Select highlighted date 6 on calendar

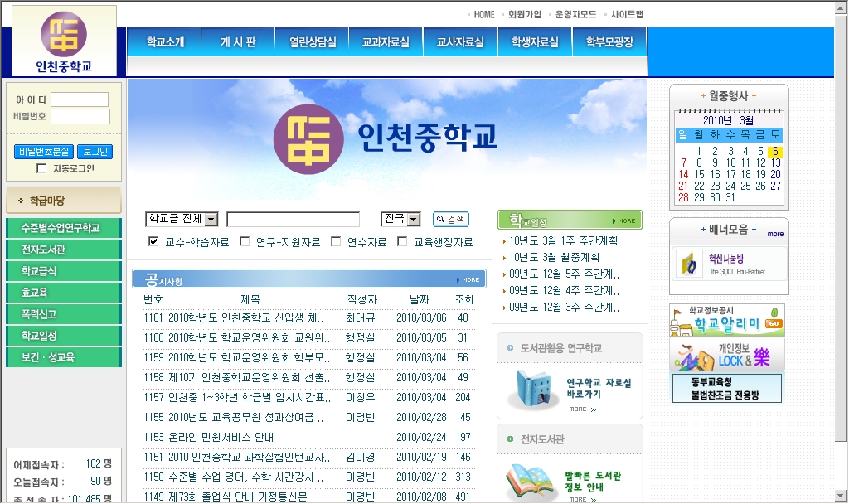click(x=774, y=151)
